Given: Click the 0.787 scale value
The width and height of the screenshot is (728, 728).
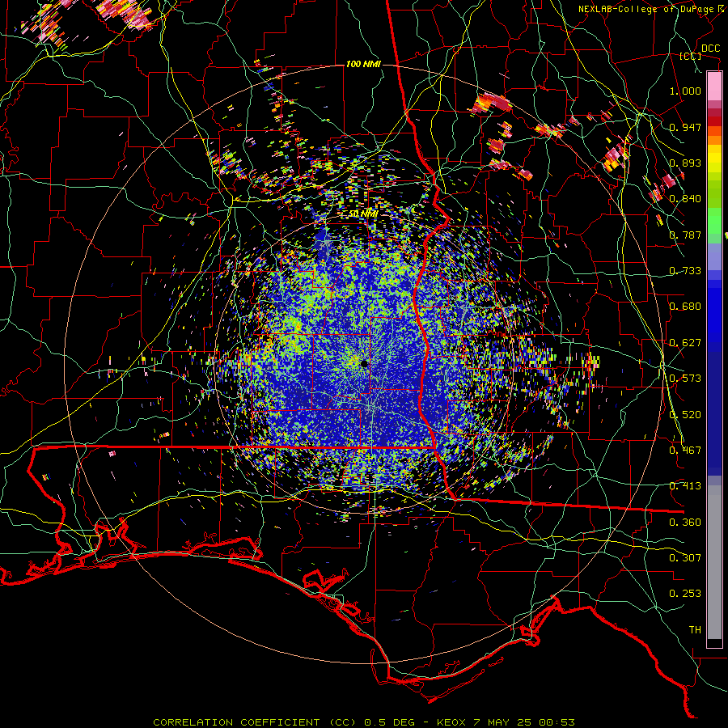Looking at the screenshot, I should (x=685, y=235).
